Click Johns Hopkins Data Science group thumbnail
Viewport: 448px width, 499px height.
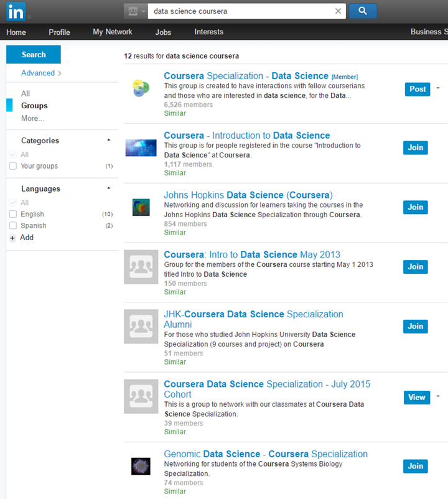[141, 207]
